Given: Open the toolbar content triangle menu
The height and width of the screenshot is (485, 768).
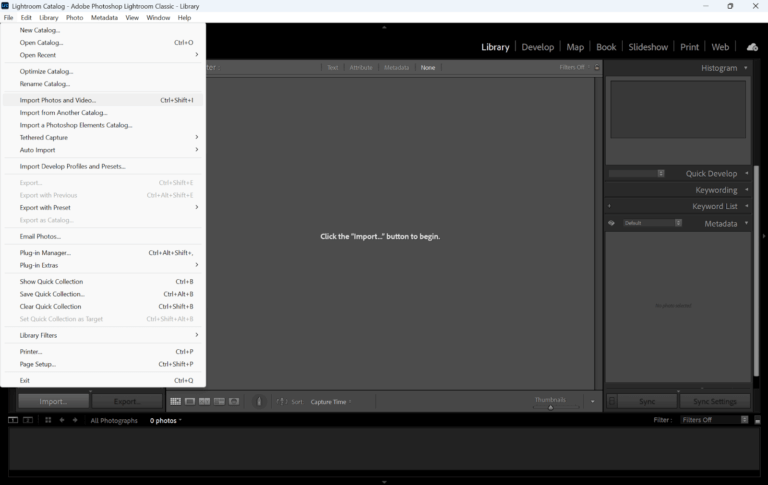Looking at the screenshot, I should click(593, 401).
